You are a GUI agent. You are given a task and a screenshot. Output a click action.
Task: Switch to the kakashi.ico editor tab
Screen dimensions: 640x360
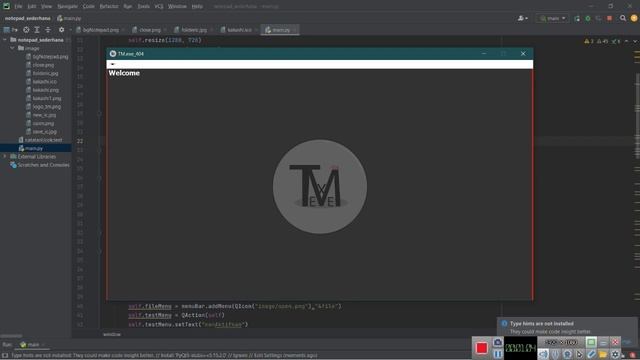coord(239,30)
